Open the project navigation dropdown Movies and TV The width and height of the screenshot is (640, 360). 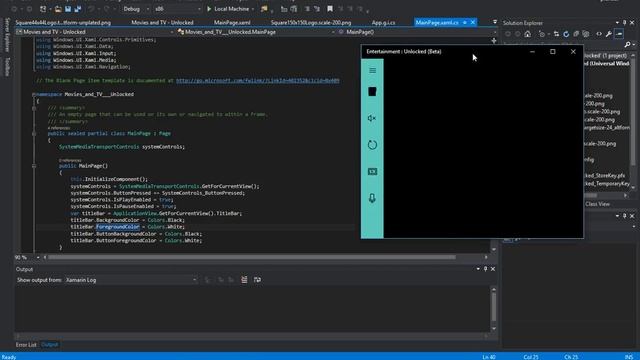(95, 32)
